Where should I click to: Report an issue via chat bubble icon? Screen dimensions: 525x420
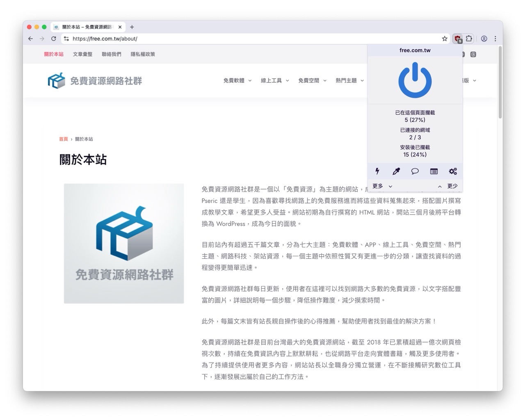(x=415, y=171)
